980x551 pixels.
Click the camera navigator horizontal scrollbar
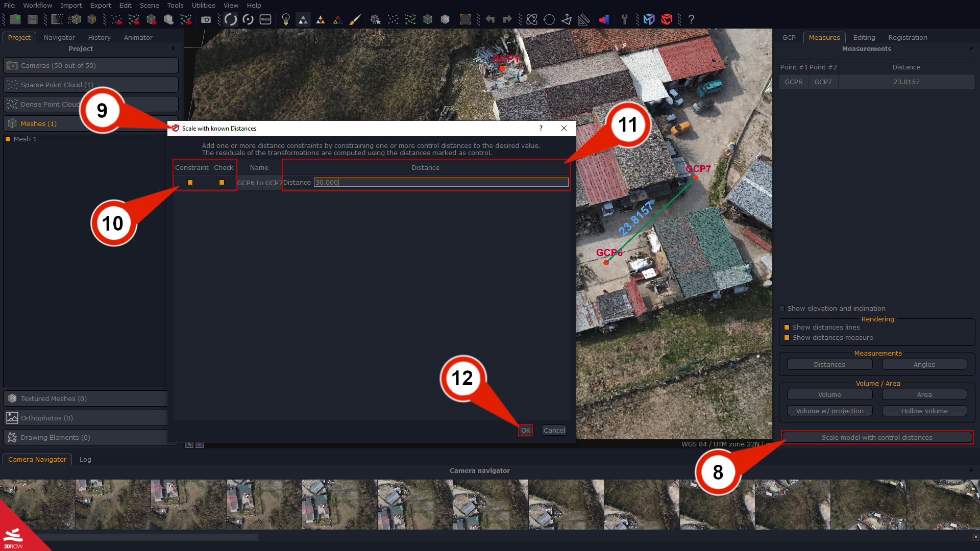pos(148,537)
